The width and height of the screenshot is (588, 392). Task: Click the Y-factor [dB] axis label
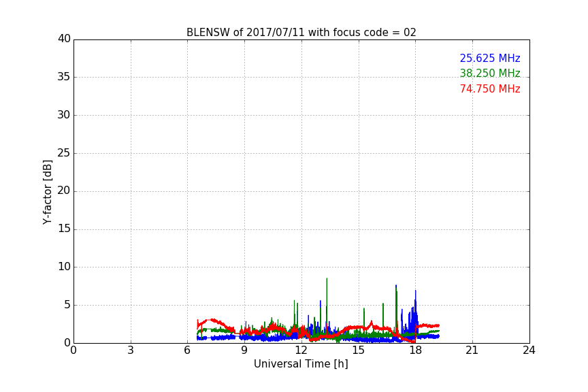tap(47, 192)
